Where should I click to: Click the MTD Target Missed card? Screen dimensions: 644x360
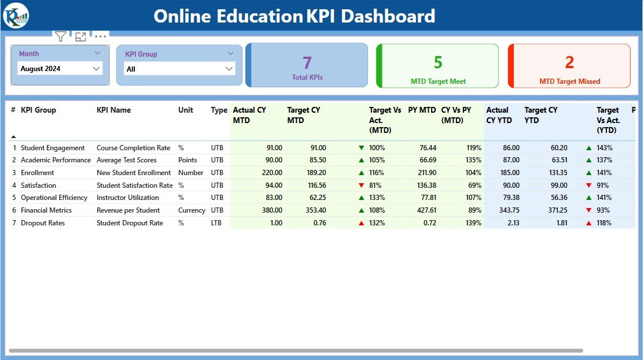pyautogui.click(x=569, y=66)
